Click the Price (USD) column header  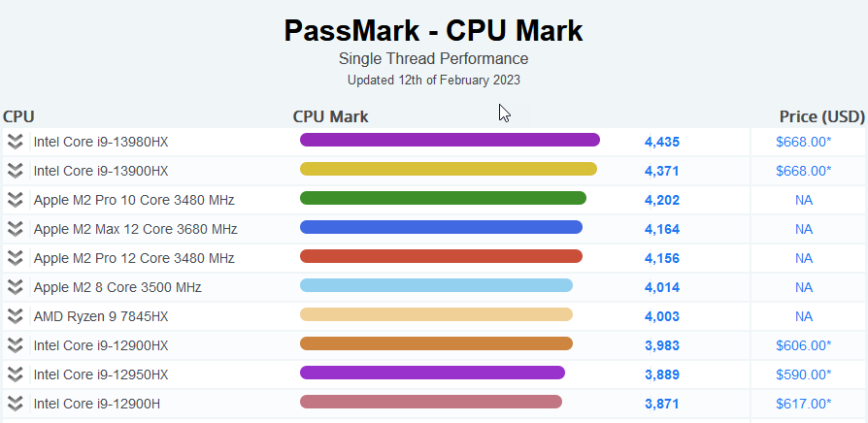tap(821, 117)
